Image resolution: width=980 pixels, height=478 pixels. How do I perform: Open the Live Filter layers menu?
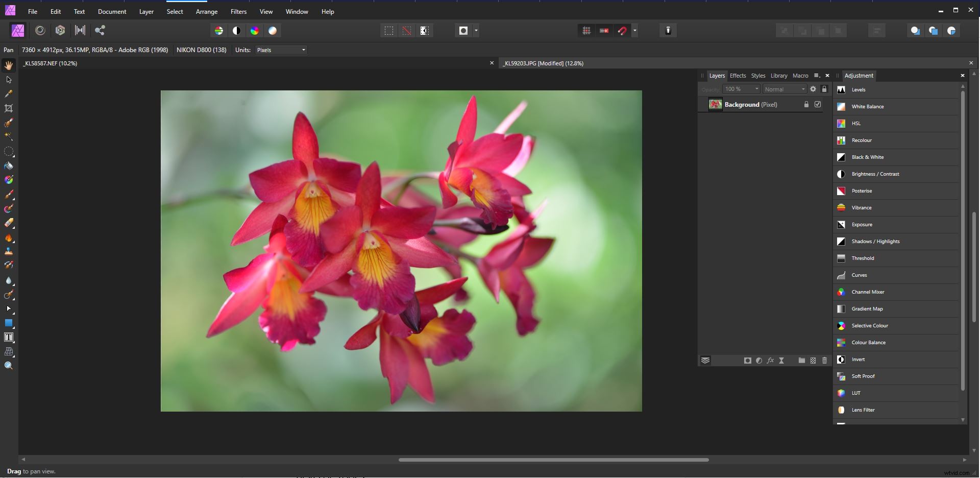coord(781,361)
